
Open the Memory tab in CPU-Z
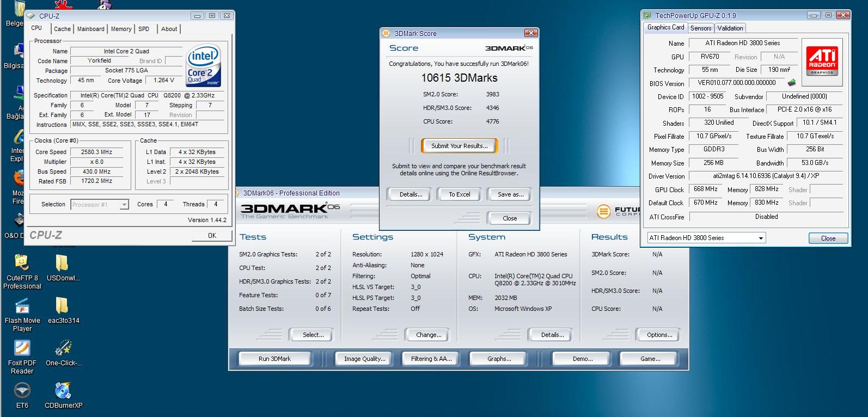pos(121,29)
